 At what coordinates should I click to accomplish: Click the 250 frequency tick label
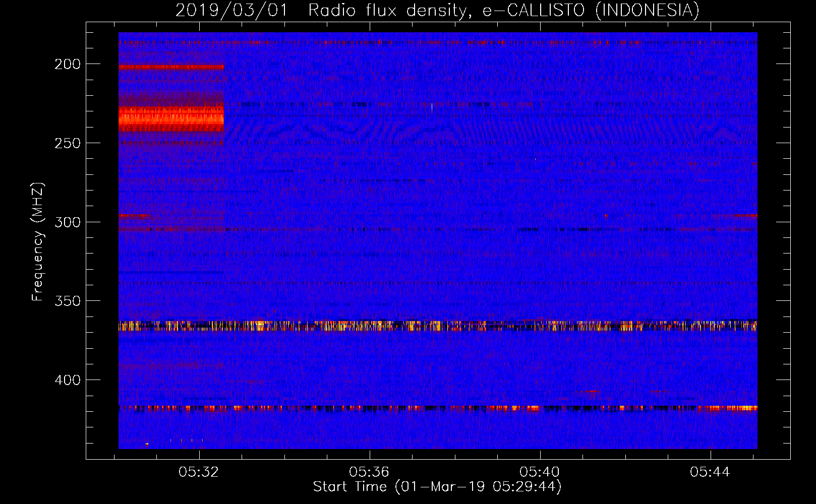(x=68, y=143)
